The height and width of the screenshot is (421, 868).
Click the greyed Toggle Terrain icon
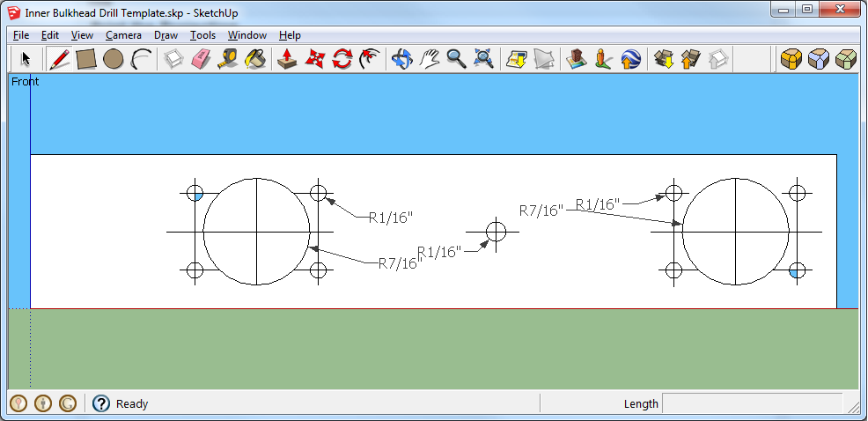pyautogui.click(x=544, y=59)
